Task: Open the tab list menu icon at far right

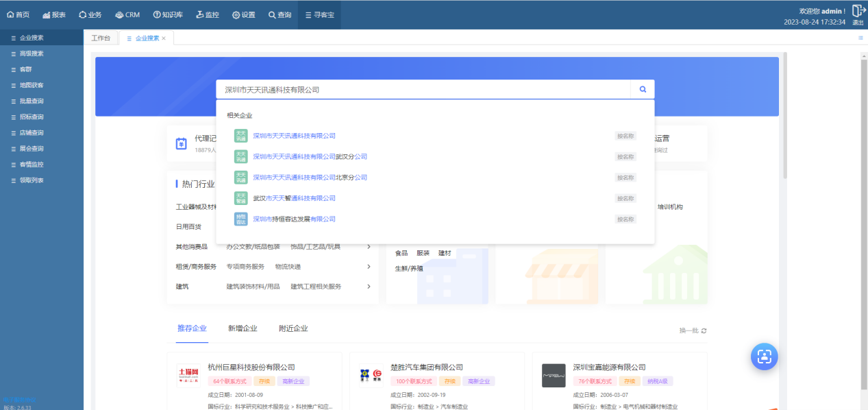Action: point(860,38)
